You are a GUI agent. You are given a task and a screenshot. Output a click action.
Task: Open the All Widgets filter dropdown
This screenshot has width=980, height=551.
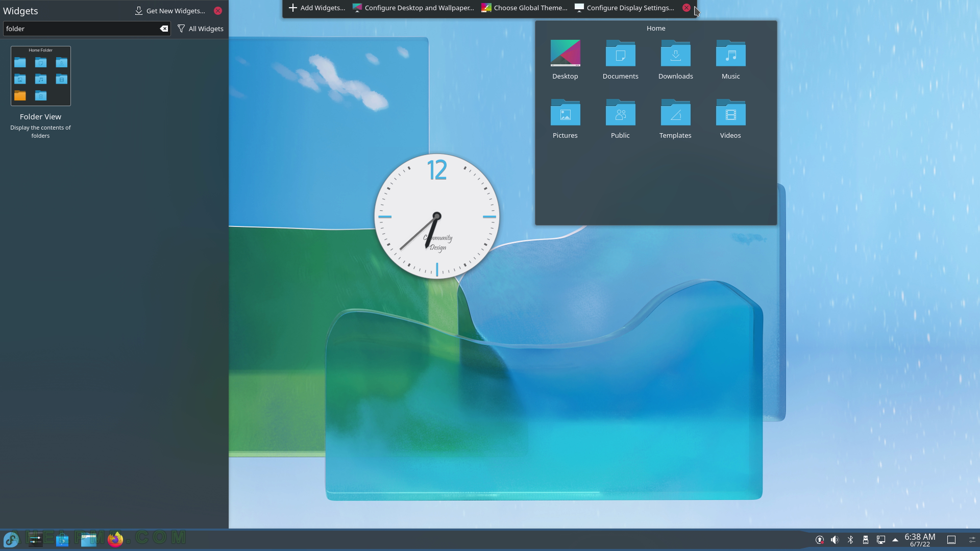pyautogui.click(x=201, y=29)
